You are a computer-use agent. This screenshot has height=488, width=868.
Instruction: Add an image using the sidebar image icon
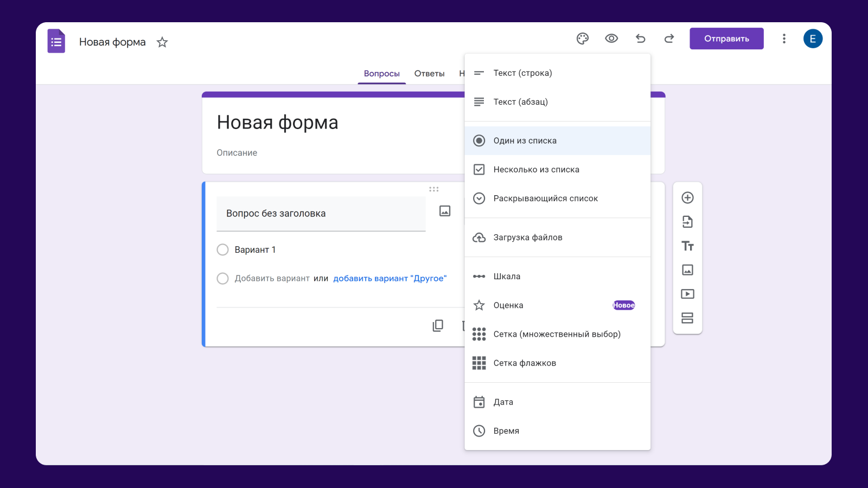[x=687, y=269]
